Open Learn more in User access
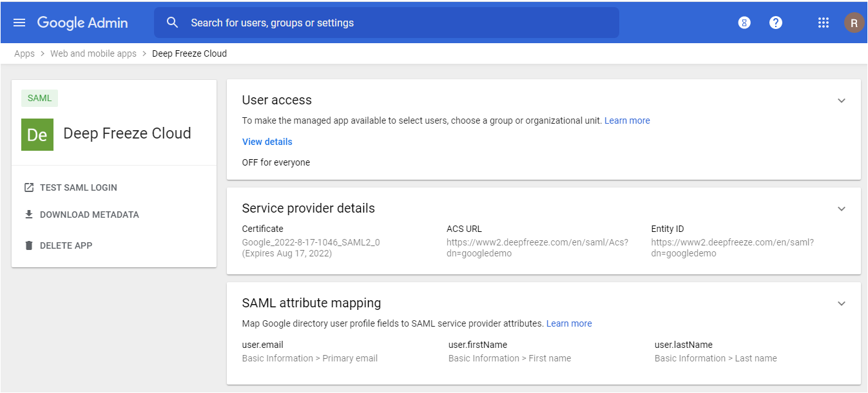The image size is (868, 393). point(627,120)
